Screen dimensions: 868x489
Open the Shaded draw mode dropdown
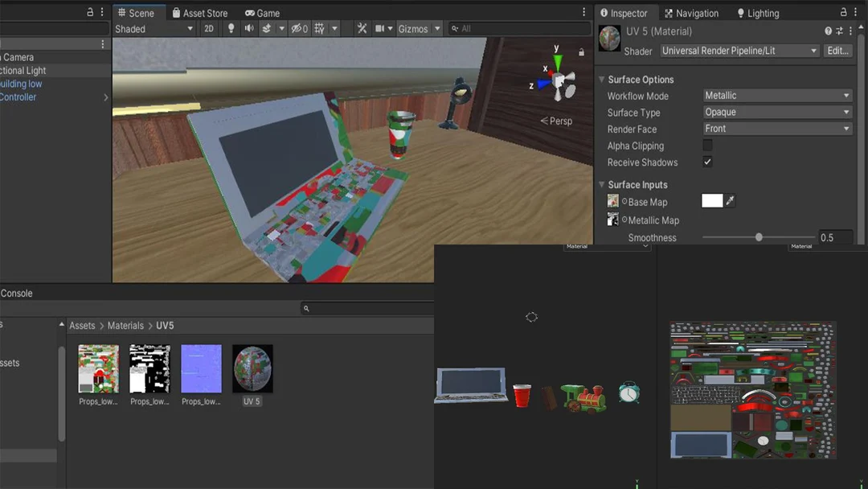[153, 28]
